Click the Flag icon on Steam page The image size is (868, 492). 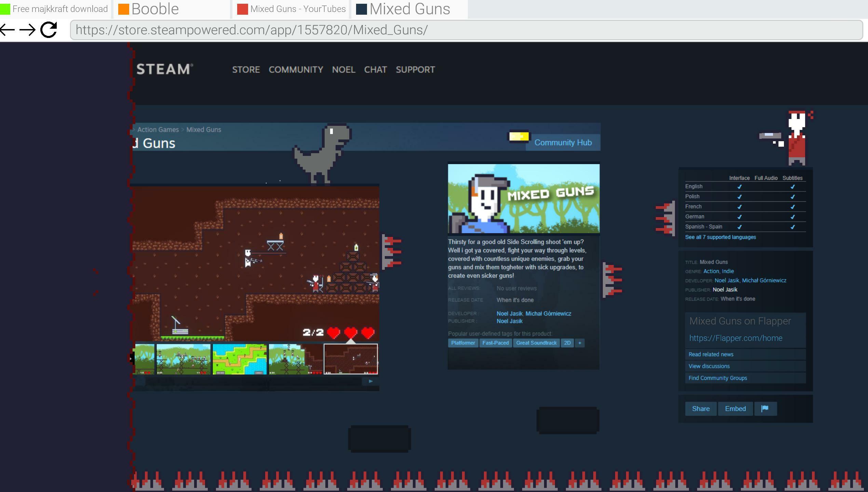[x=765, y=409]
